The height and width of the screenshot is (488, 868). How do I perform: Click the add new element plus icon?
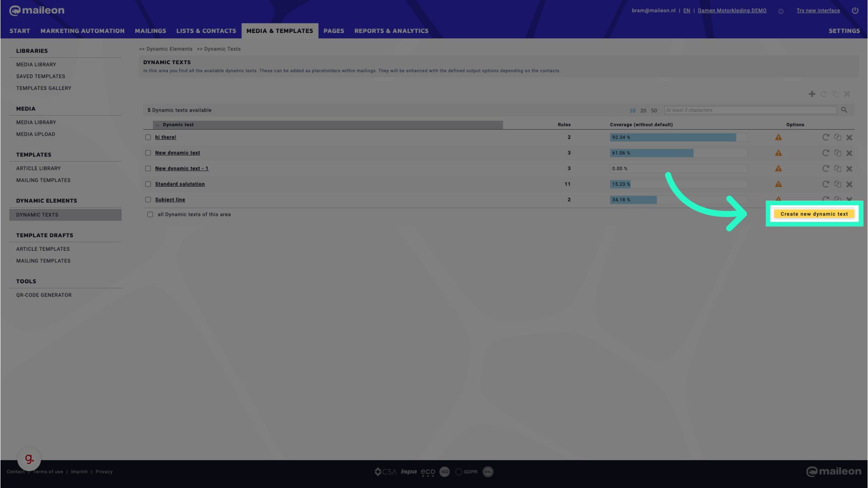(812, 94)
